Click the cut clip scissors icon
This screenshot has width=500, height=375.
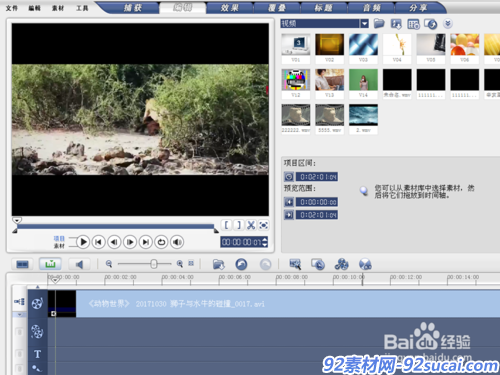click(x=251, y=225)
